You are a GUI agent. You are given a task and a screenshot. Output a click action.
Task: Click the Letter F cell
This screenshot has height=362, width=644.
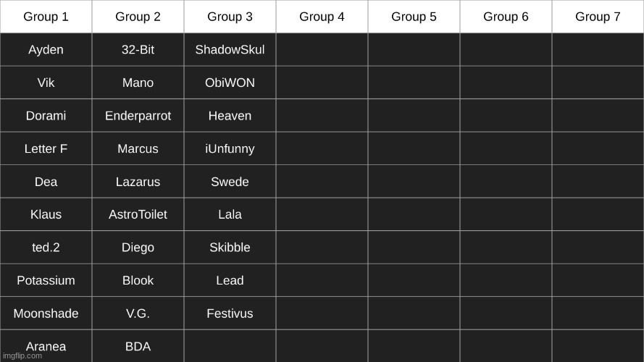46,149
